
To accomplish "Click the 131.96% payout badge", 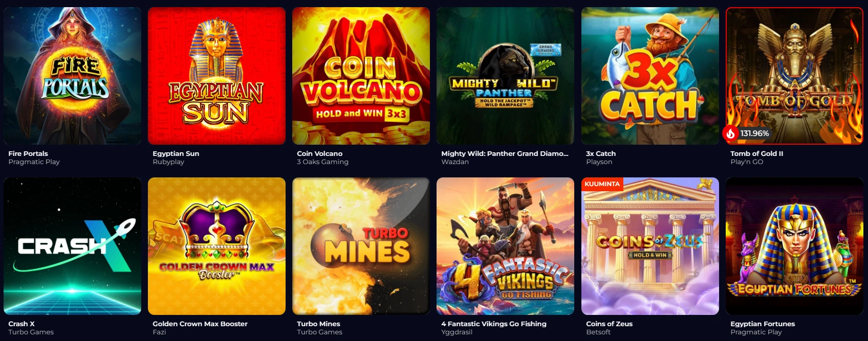I will [754, 133].
